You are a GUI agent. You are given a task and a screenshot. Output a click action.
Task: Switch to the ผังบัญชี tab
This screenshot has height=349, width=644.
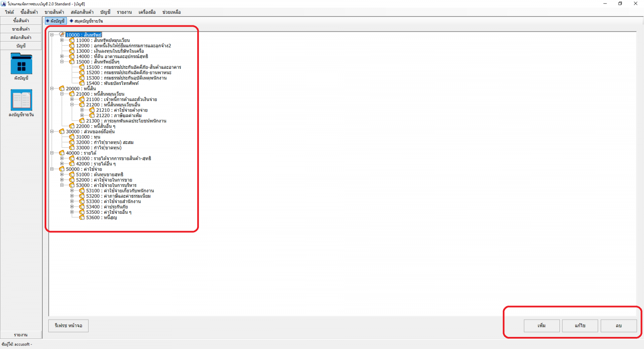point(56,21)
